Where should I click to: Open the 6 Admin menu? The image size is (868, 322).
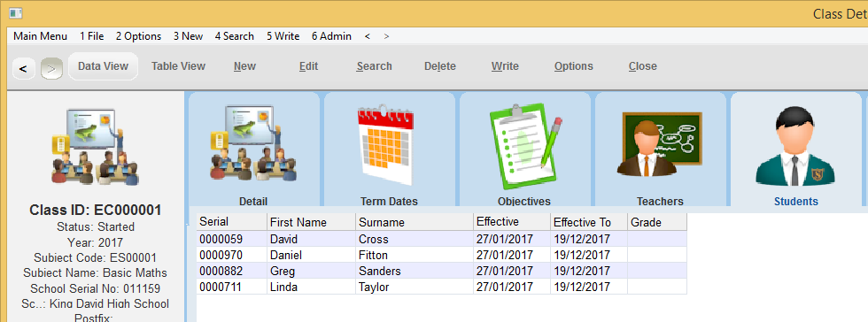tap(331, 36)
